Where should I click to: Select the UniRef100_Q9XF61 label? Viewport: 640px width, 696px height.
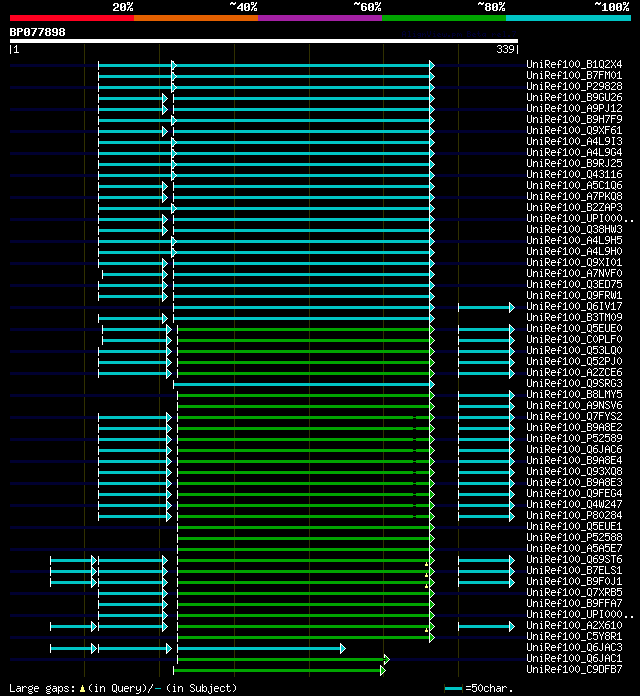point(574,130)
